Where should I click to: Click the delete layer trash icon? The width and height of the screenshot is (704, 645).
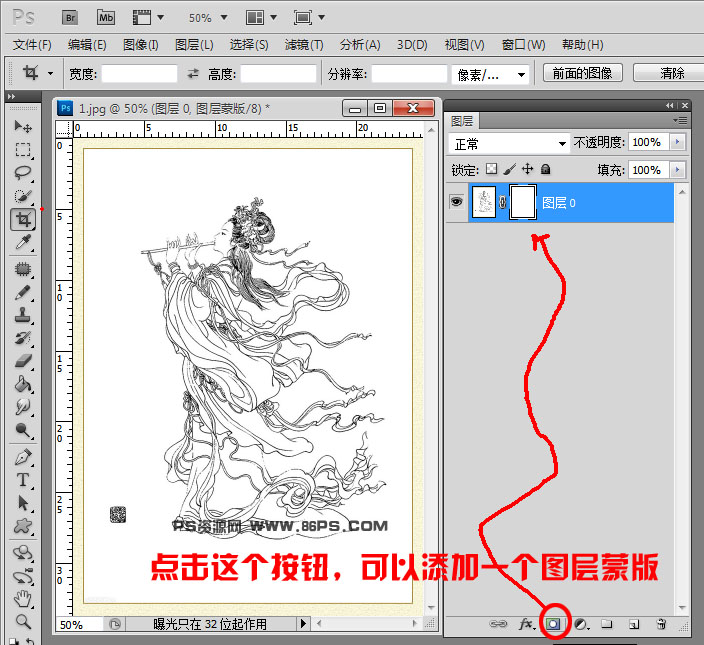tap(661, 624)
